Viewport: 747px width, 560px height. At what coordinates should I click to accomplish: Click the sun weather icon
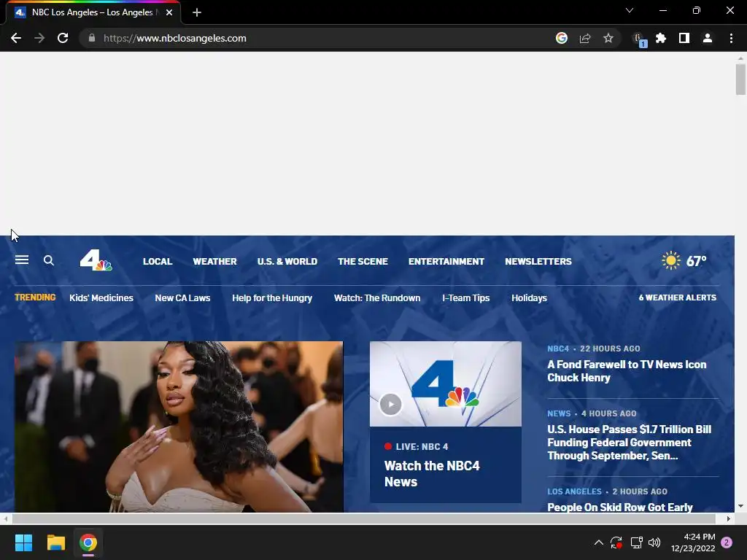(671, 260)
